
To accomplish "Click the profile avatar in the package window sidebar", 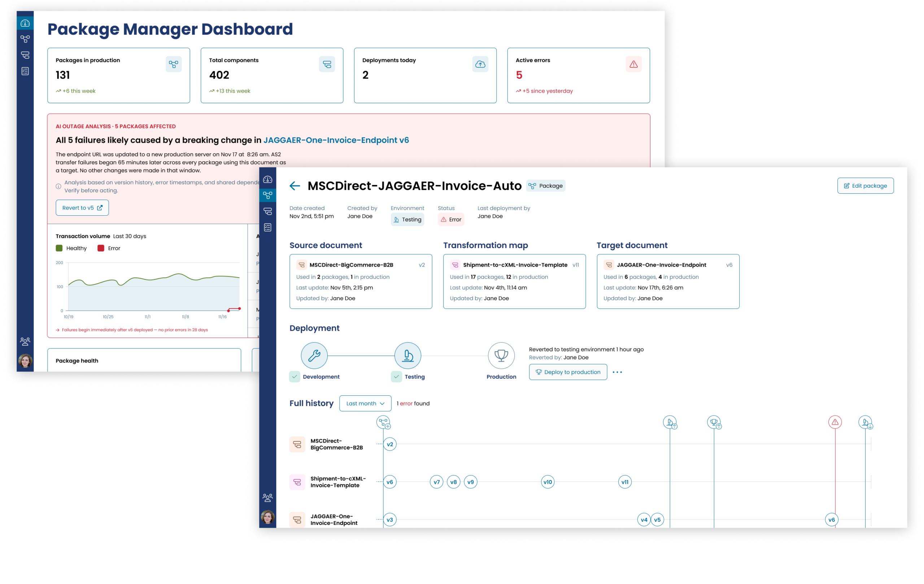I will (x=268, y=517).
